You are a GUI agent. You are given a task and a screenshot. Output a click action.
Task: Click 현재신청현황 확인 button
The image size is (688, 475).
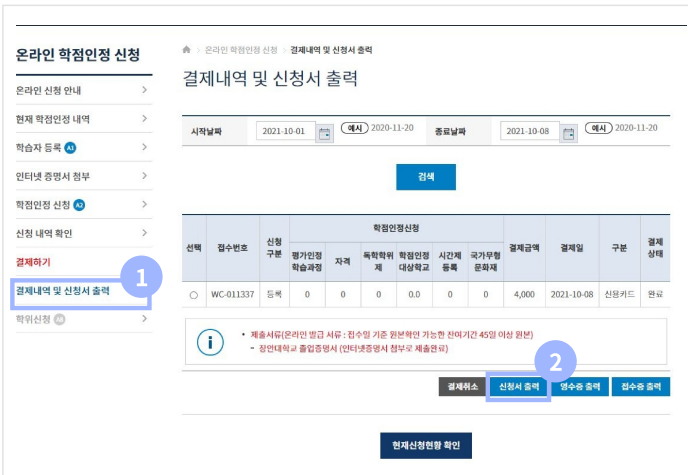tap(426, 446)
